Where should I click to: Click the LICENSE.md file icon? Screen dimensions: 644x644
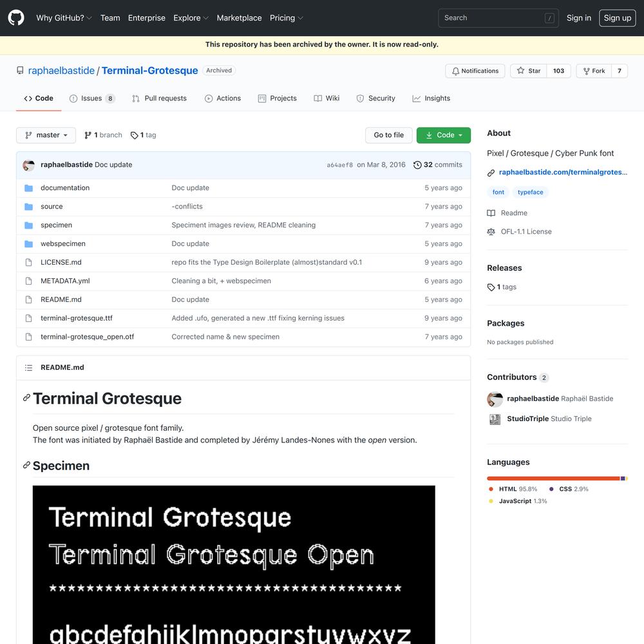(x=28, y=263)
